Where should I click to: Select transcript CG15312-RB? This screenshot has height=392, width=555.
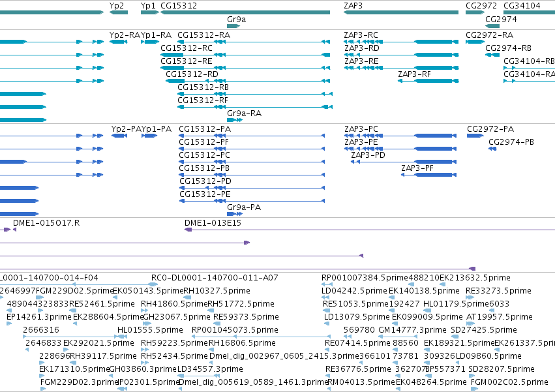(203, 87)
